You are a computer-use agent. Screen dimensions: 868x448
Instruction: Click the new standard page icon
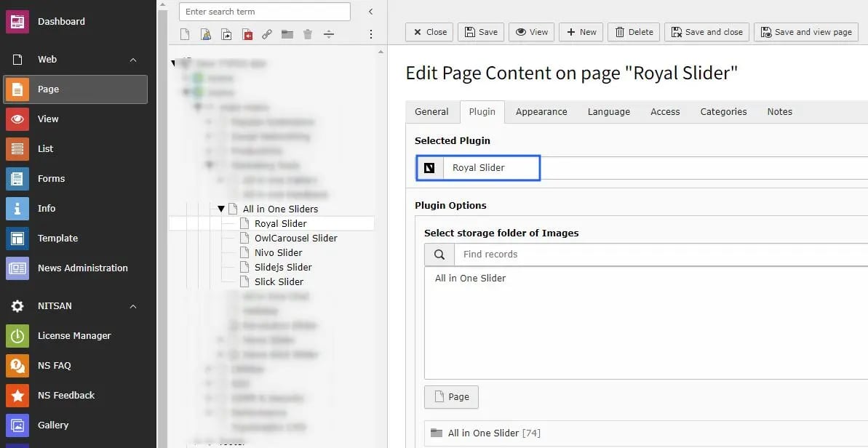[x=185, y=34]
